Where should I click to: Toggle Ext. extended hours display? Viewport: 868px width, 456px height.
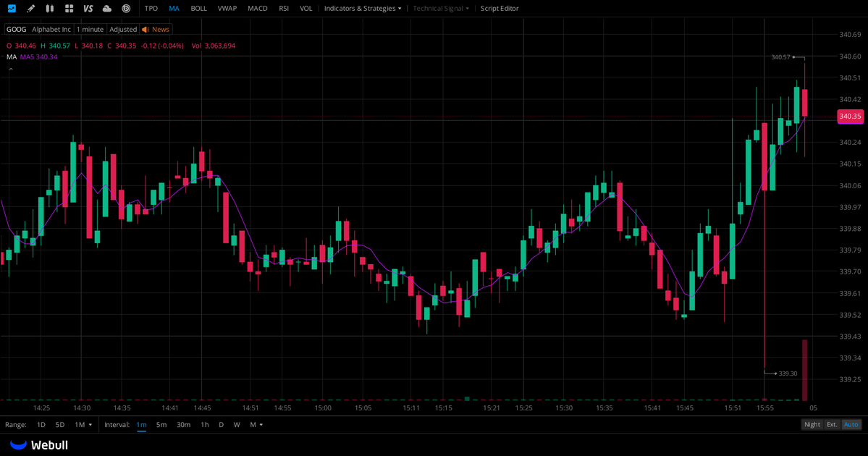(x=832, y=424)
